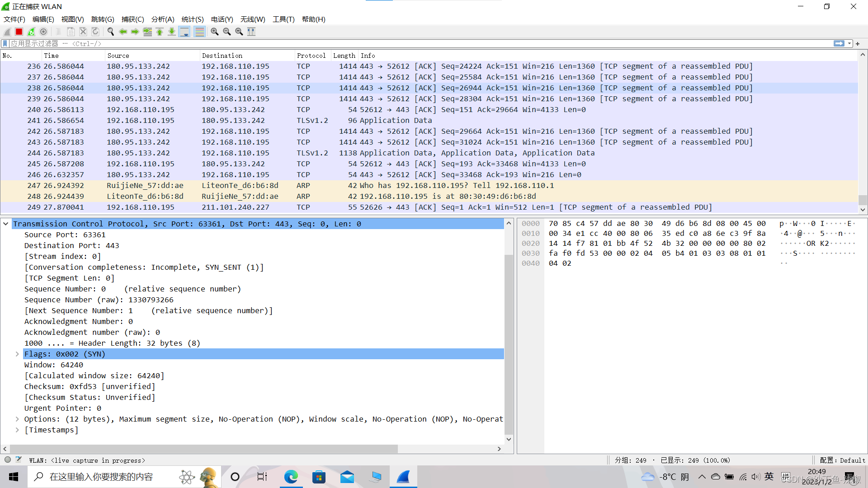Expand the Flags: 0x002 (SYN) node
The image size is (868, 488).
17,354
